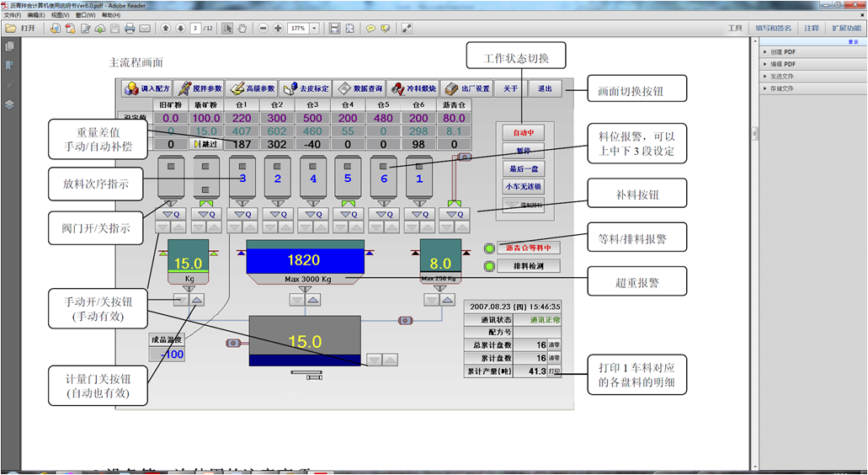Click the 打开 open file button
The height and width of the screenshot is (475, 868).
(x=21, y=28)
